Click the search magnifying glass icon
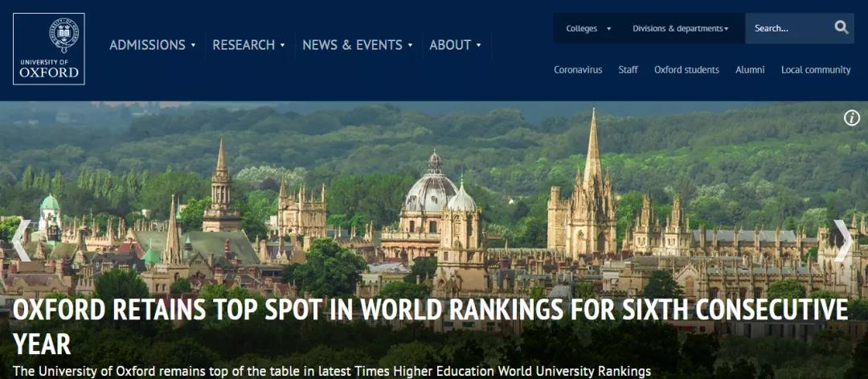This screenshot has width=868, height=379. [x=841, y=28]
